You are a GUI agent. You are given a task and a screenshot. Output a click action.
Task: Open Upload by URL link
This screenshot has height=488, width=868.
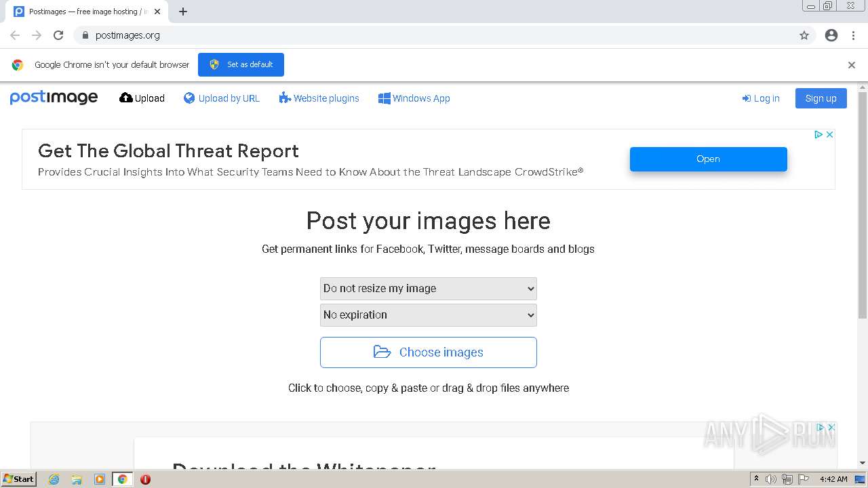point(222,98)
